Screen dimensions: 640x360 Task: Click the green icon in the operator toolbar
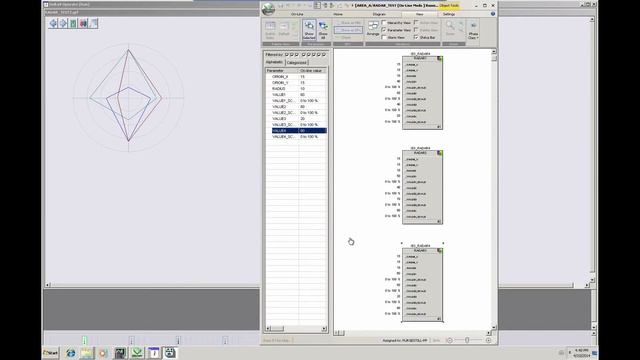click(73, 23)
